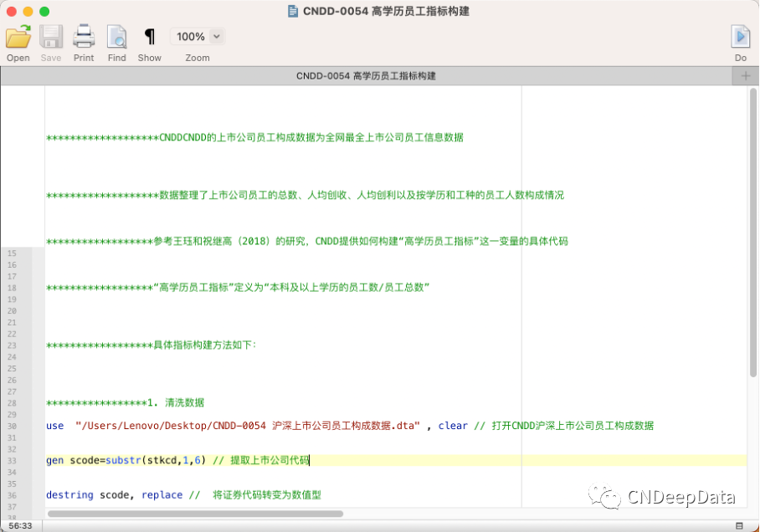Open a do-file with the Open folder icon

tap(18, 36)
